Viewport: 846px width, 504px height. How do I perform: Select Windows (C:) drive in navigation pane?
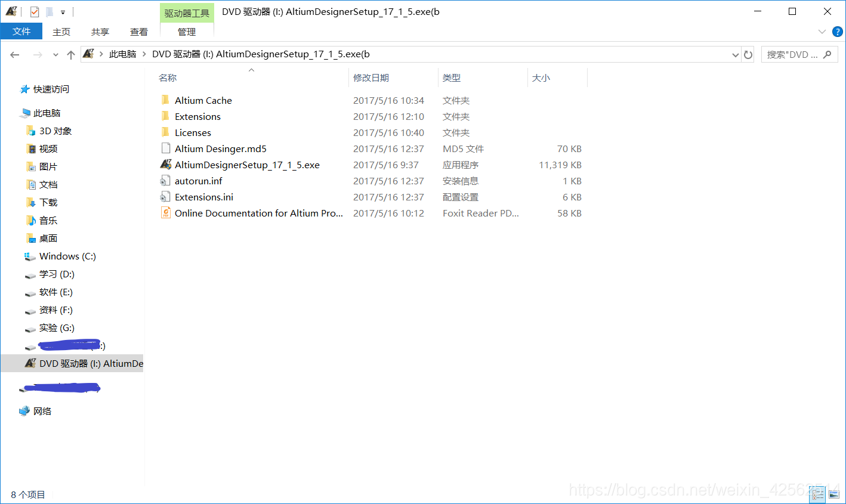67,256
